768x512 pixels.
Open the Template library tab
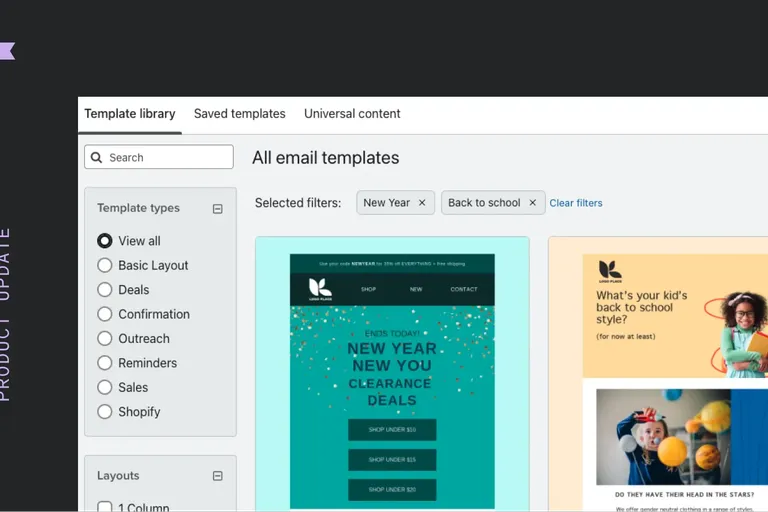130,114
